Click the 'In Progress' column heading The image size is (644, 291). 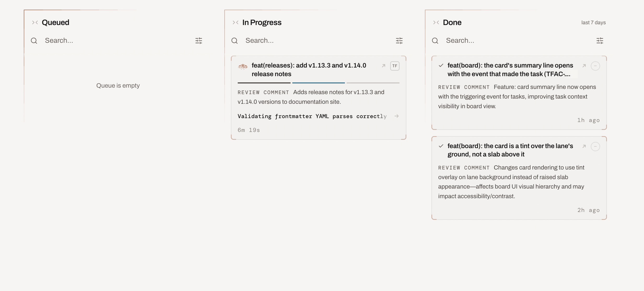262,22
